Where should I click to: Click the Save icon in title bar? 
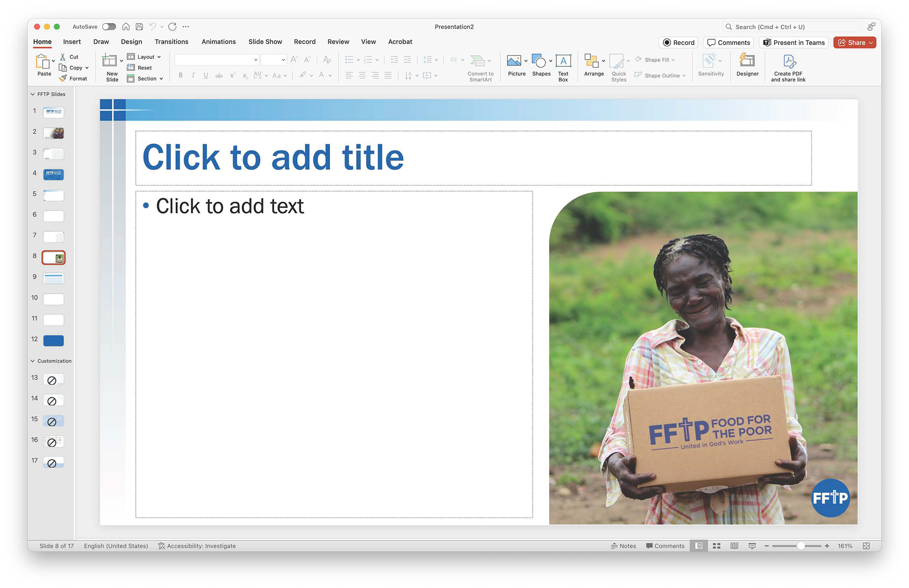139,27
